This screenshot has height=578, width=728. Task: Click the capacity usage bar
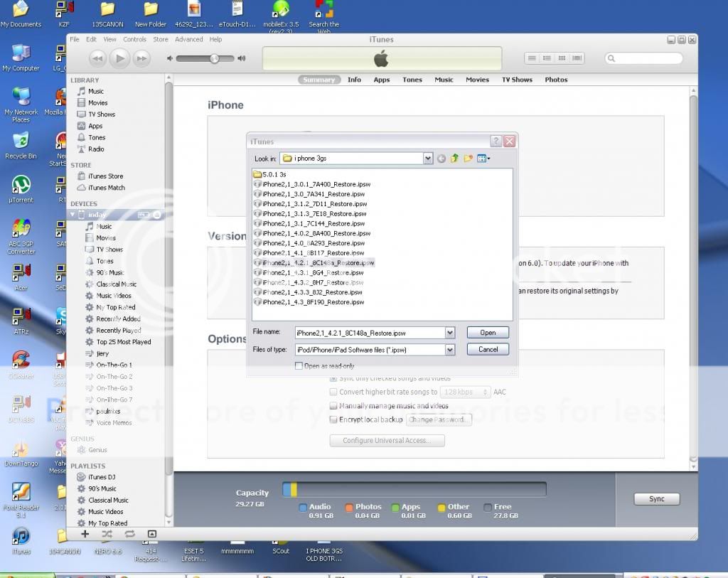tap(414, 489)
